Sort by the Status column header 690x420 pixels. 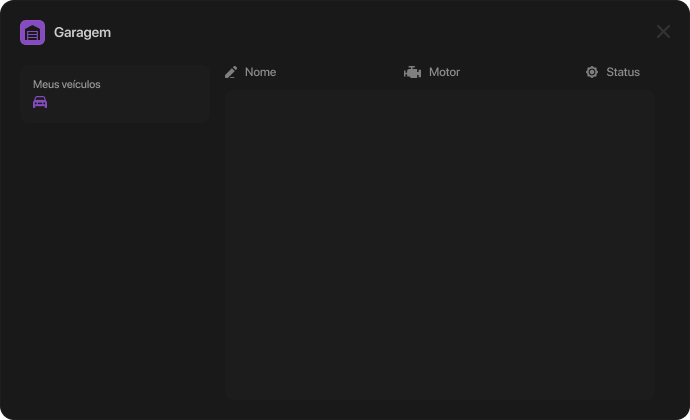[622, 72]
